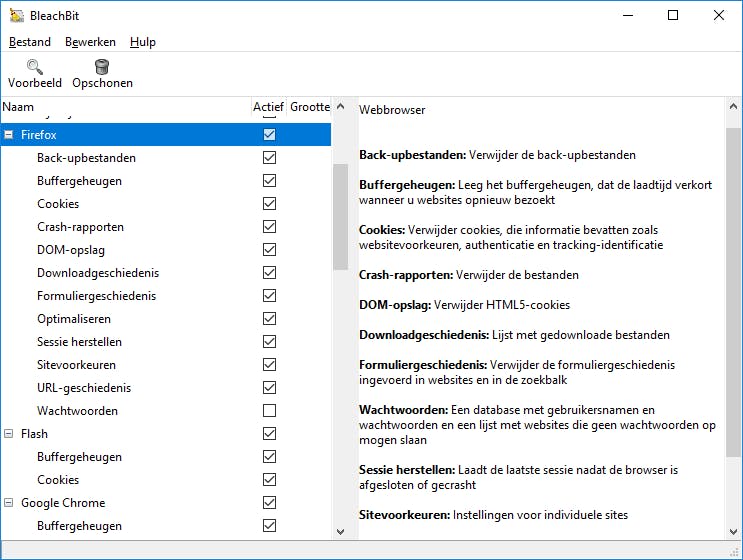Maximize the BleachBit window
The image size is (743, 560).
click(673, 15)
